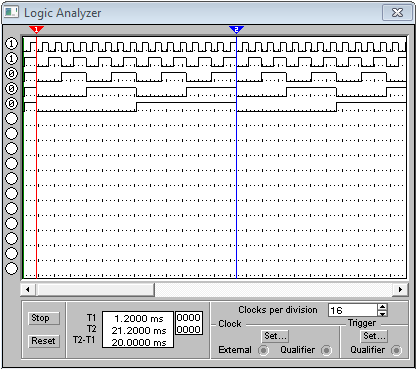Click the T2 time value 21.2000 ms
The width and height of the screenshot is (418, 371).
(x=139, y=330)
